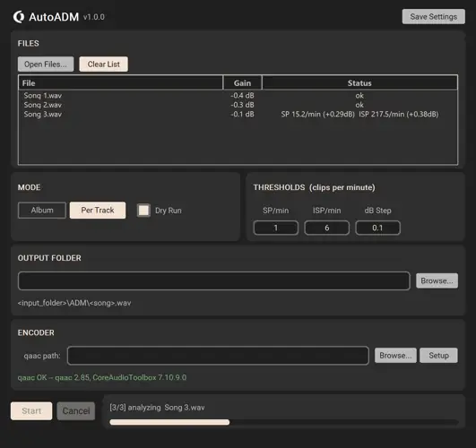Clear the file list
Screen dimensions: 476x448
click(103, 64)
